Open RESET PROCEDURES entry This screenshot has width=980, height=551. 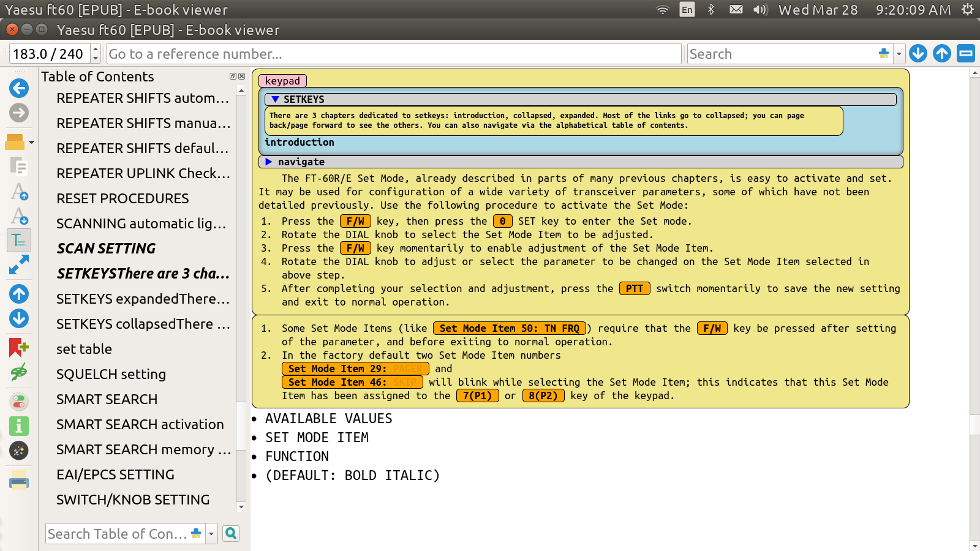[123, 198]
